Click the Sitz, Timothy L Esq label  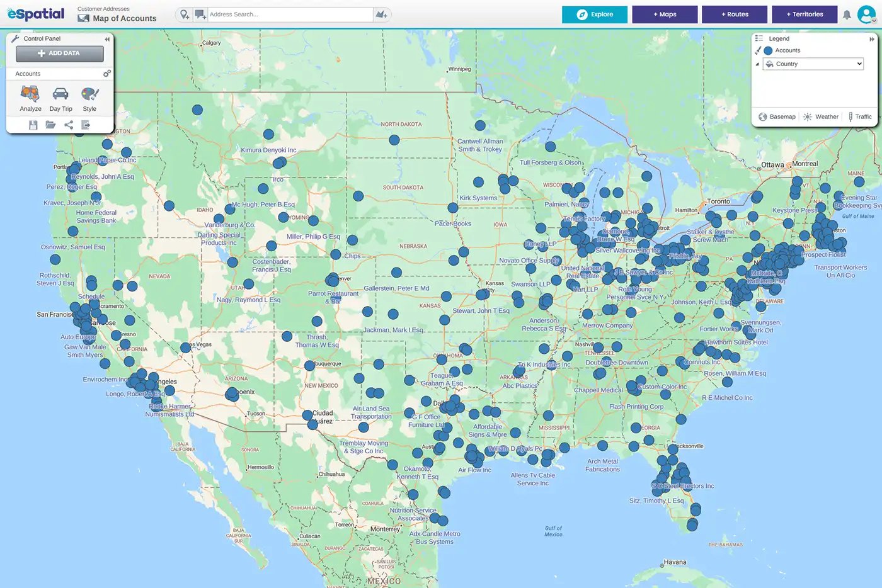(x=656, y=500)
